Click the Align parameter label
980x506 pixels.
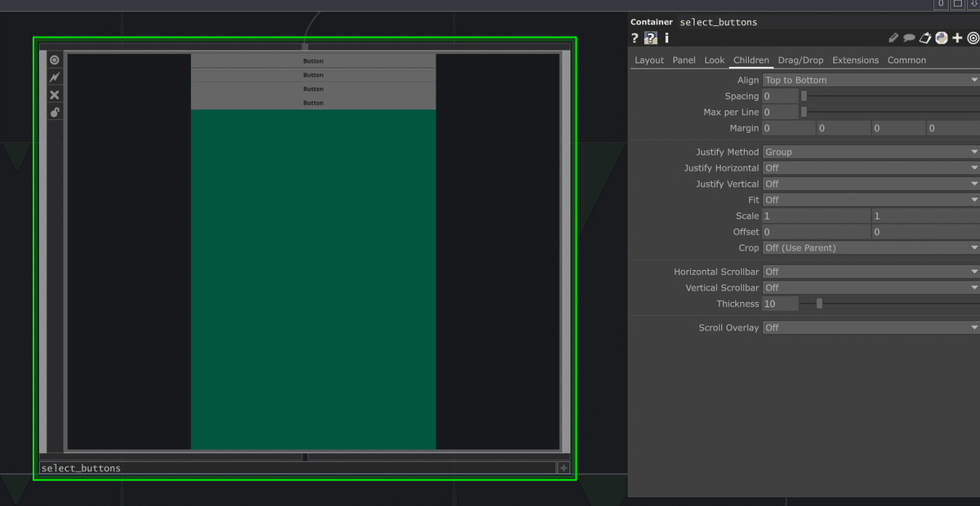(748, 80)
